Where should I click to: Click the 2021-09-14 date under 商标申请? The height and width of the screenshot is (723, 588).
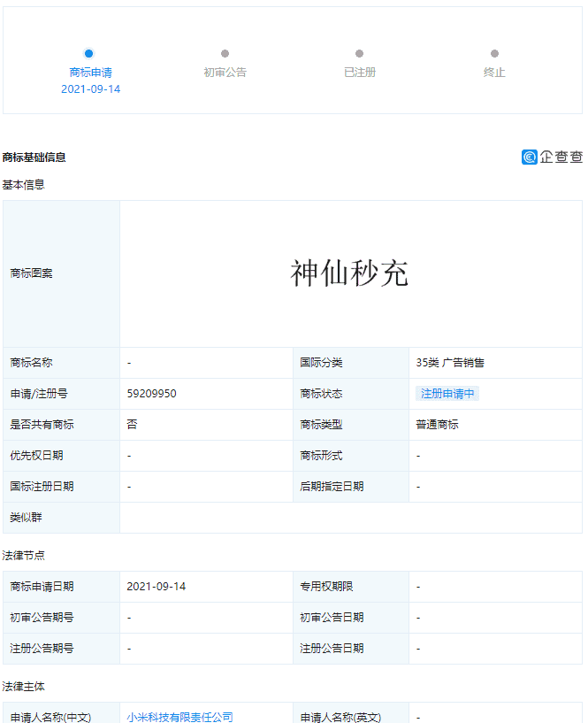[91, 89]
